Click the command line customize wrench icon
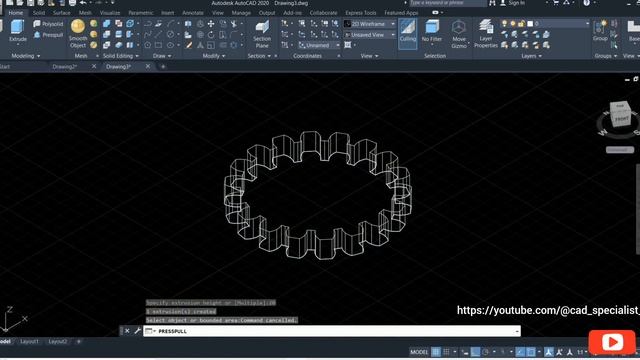 coord(138,331)
